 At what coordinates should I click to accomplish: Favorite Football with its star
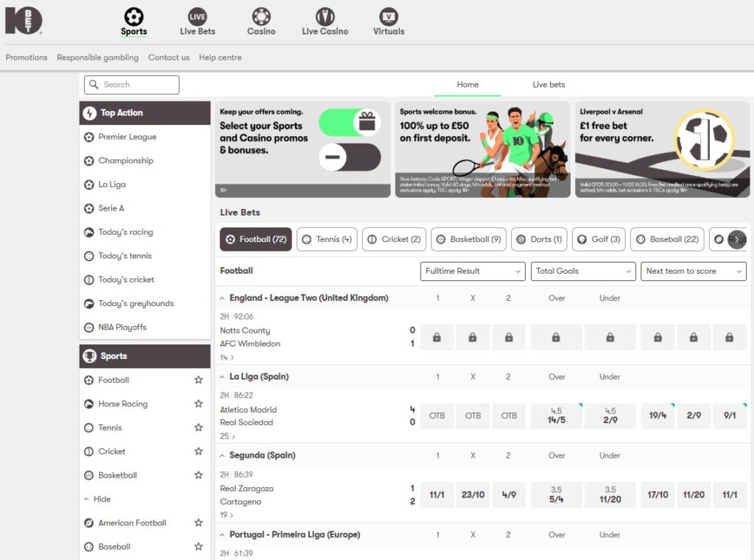(199, 380)
